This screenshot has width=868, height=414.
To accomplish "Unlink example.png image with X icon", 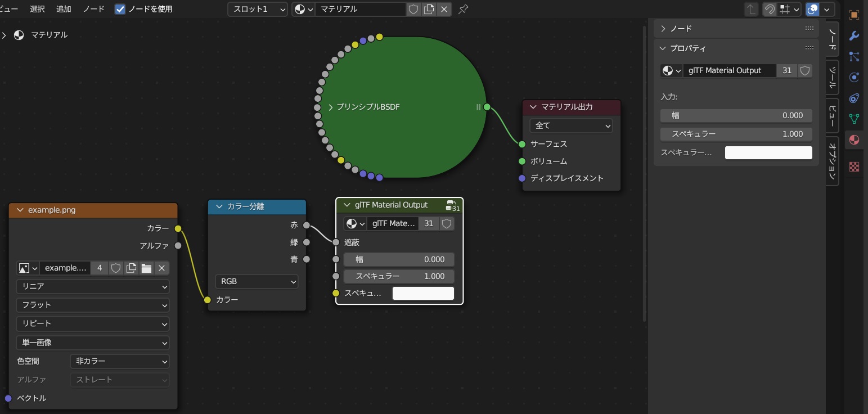I will (161, 268).
